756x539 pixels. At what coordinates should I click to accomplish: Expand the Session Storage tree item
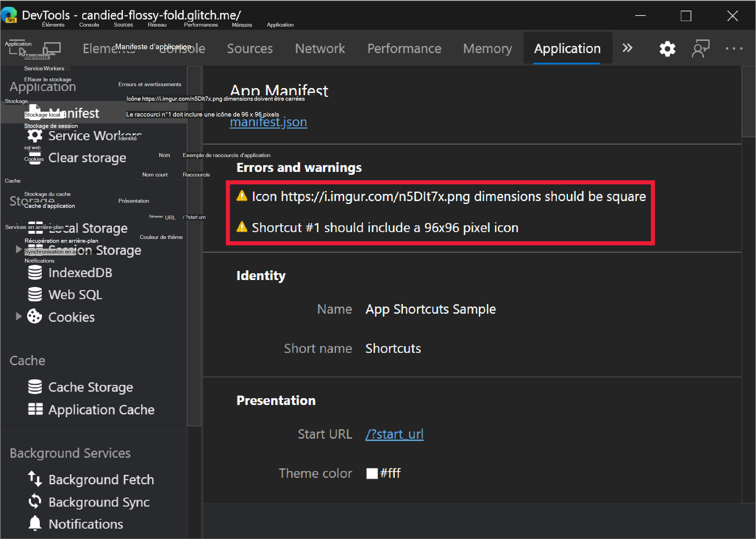(x=18, y=249)
